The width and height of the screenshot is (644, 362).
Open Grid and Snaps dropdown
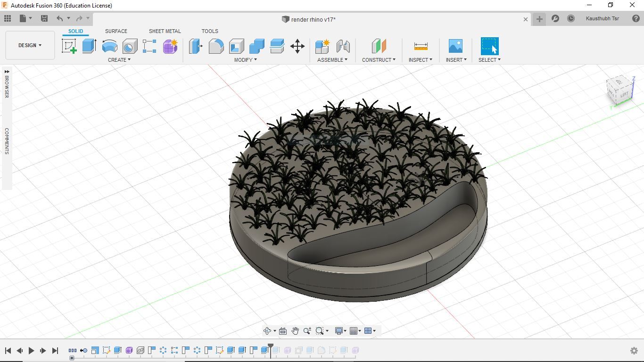coord(355,331)
